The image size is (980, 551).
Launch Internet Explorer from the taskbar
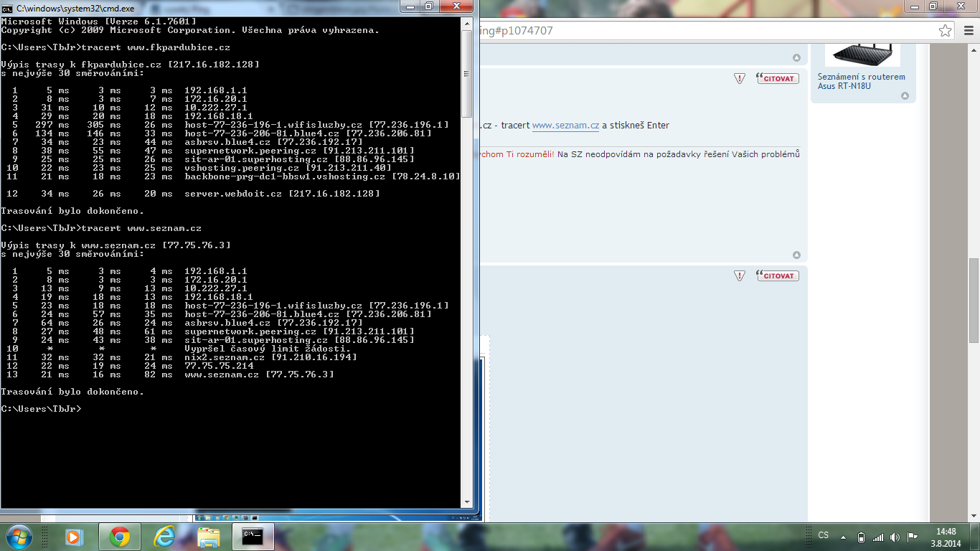click(164, 537)
